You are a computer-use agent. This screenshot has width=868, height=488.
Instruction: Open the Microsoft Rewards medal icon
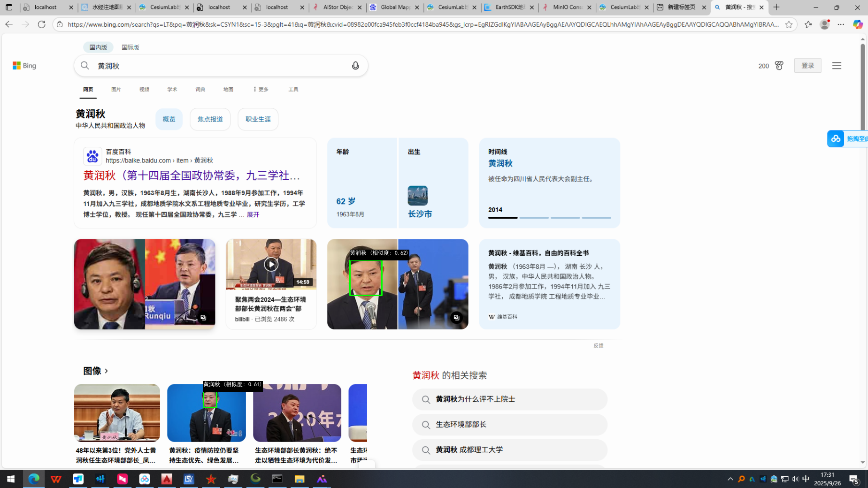click(x=779, y=66)
